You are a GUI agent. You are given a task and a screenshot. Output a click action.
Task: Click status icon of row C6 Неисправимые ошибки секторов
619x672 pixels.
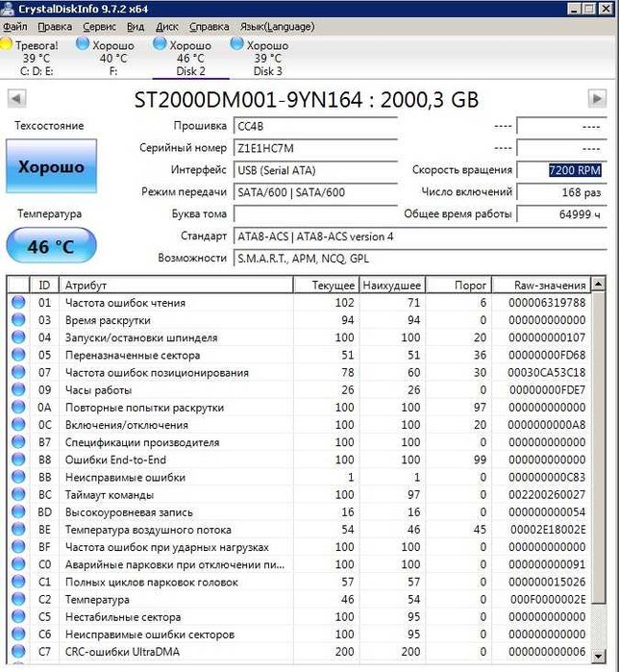(x=18, y=634)
